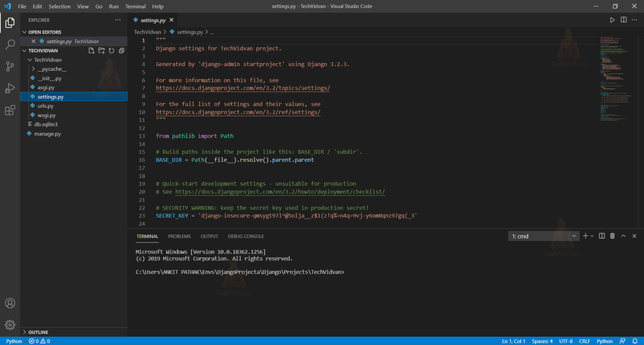Screen dimensions: 644x345
Task: Change the CRLF line ending setting
Action: pyautogui.click(x=585, y=341)
